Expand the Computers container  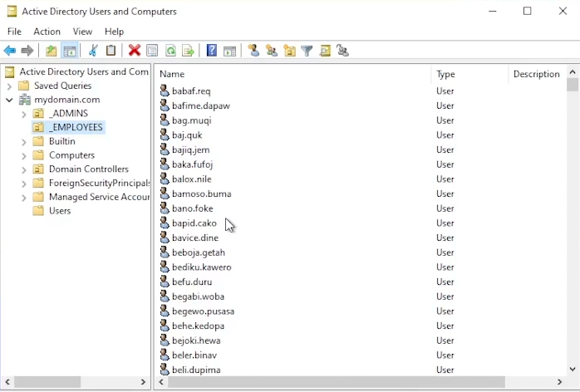click(x=24, y=155)
